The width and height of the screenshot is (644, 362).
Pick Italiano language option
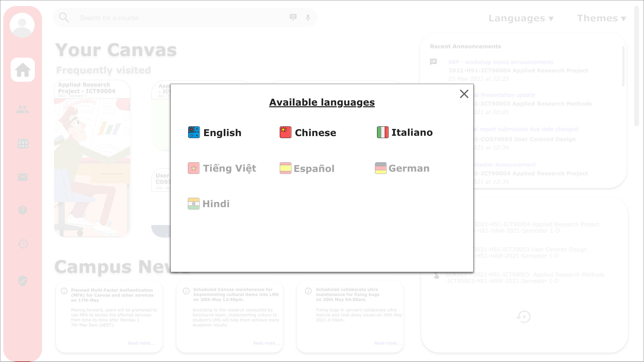(405, 132)
